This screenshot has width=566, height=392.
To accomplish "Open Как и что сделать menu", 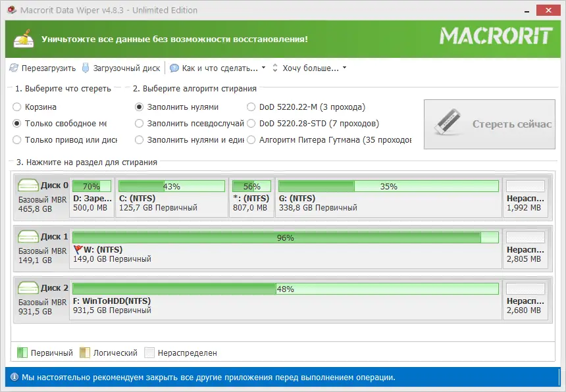I will [218, 68].
